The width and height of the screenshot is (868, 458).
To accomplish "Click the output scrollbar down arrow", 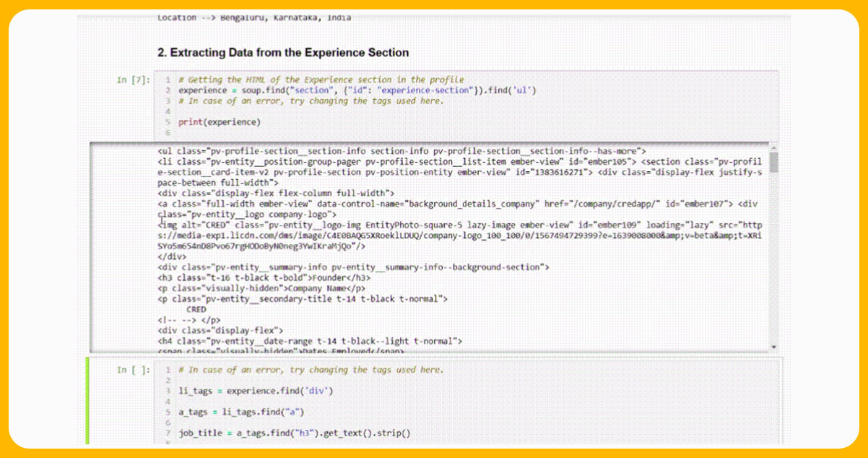I will point(773,347).
